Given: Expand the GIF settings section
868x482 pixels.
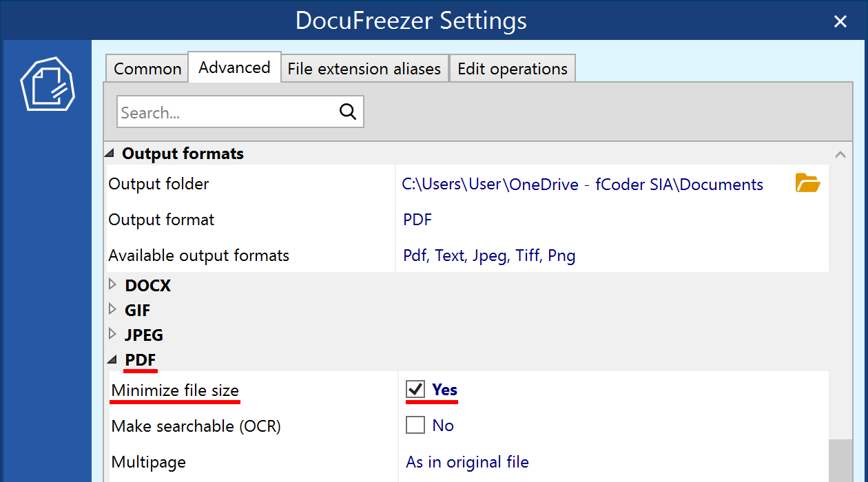Looking at the screenshot, I should point(113,309).
